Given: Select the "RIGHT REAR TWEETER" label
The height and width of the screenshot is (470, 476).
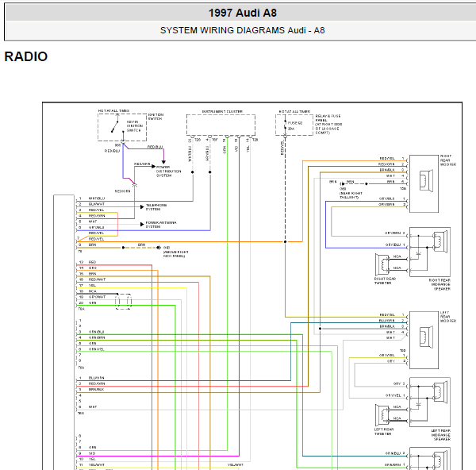Looking at the screenshot, I should pos(385,281).
